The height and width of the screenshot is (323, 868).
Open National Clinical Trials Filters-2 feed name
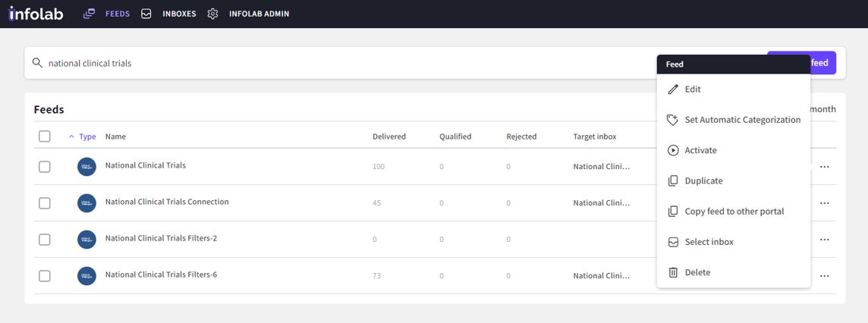coord(161,238)
